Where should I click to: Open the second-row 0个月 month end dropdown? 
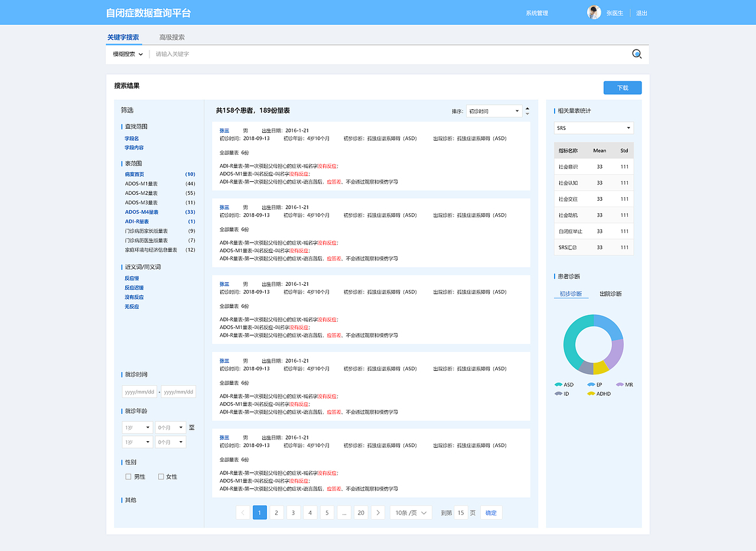pyautogui.click(x=170, y=442)
